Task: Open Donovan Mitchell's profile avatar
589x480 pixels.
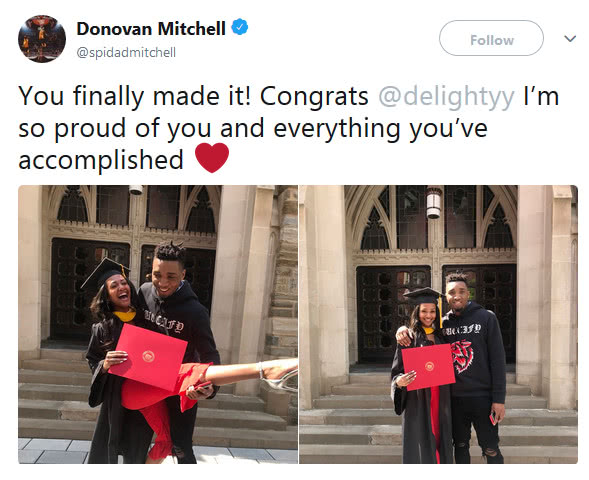Action: click(42, 39)
